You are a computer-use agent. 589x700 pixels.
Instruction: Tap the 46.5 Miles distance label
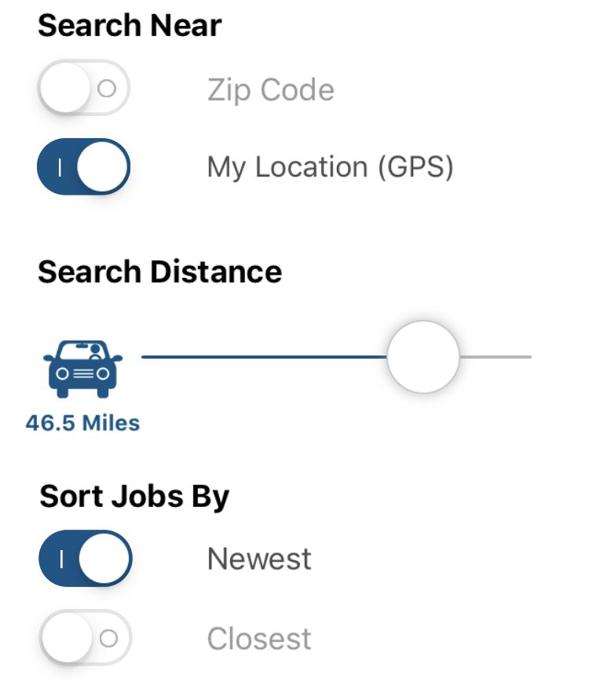82,423
